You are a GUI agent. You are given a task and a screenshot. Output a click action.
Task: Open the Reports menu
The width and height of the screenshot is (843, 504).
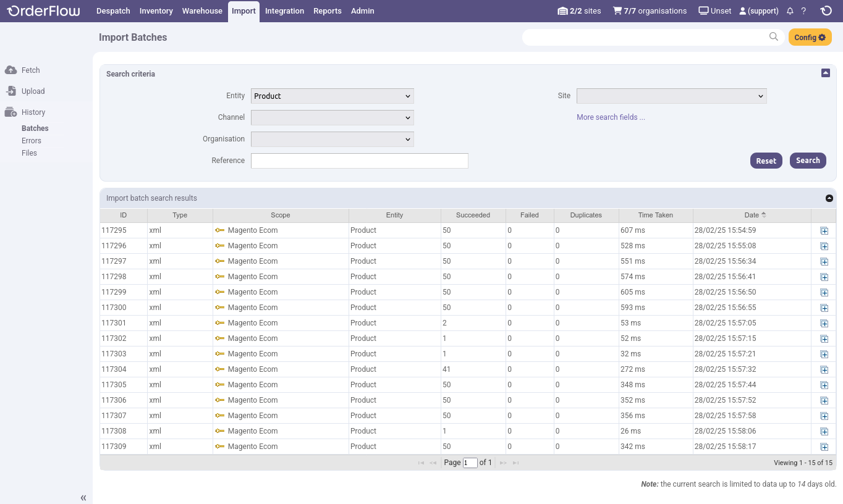(327, 10)
